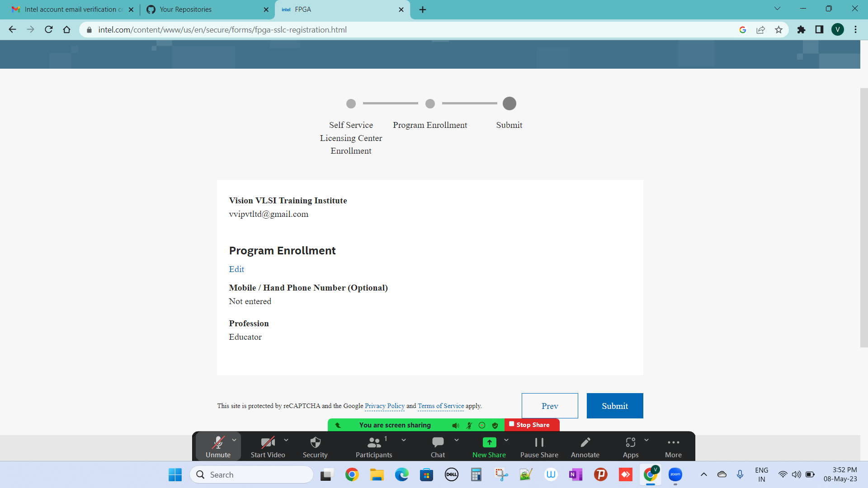This screenshot has height=488, width=868.
Task: Click Annotate on the screen share toolbar
Action: pos(585,446)
